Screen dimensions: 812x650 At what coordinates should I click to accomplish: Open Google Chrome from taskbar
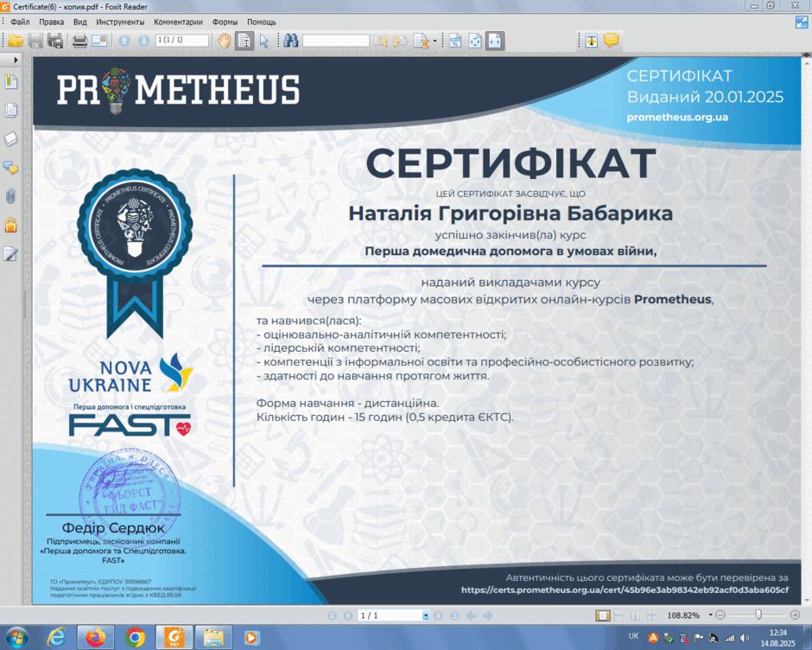[x=135, y=637]
